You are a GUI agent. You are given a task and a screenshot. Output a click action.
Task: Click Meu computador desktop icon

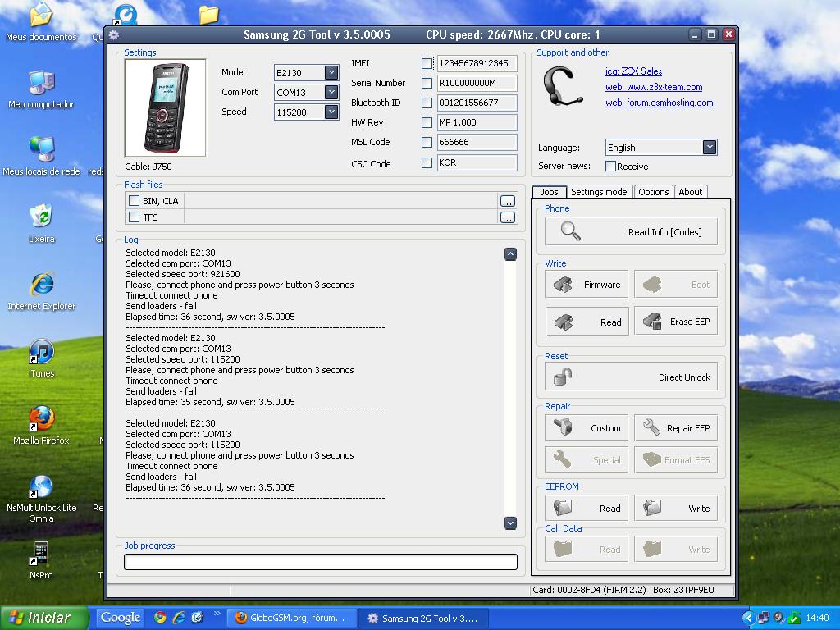point(41,90)
